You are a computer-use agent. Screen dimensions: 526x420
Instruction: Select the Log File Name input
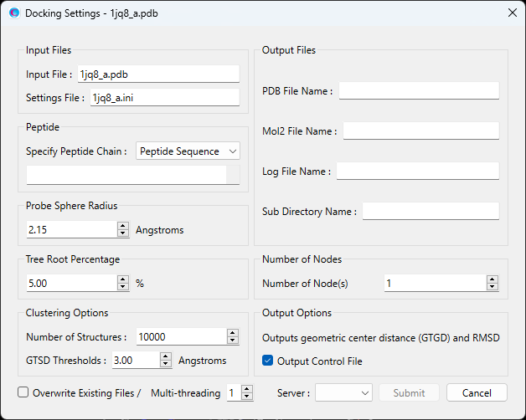(x=417, y=172)
